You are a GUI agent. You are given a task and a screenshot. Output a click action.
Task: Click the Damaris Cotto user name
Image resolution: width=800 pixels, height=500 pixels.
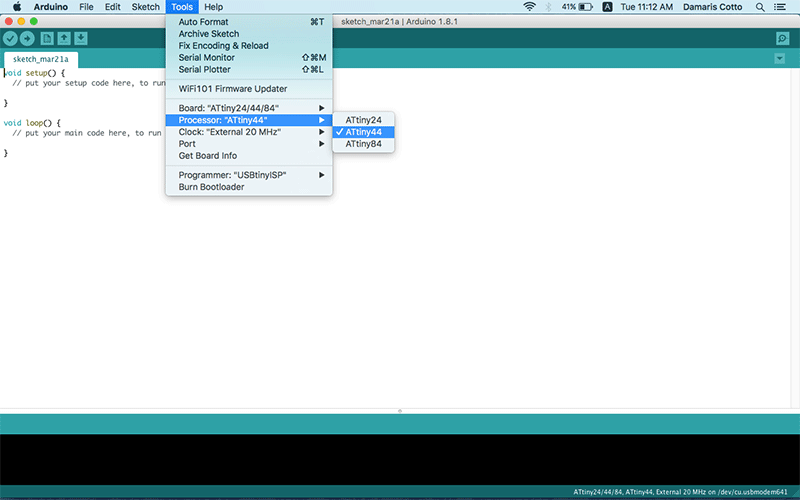pyautogui.click(x=712, y=7)
